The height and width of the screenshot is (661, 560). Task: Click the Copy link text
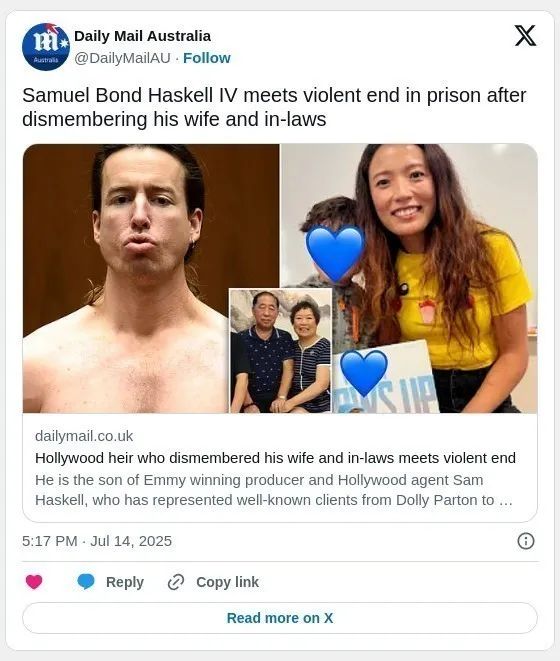(x=227, y=582)
